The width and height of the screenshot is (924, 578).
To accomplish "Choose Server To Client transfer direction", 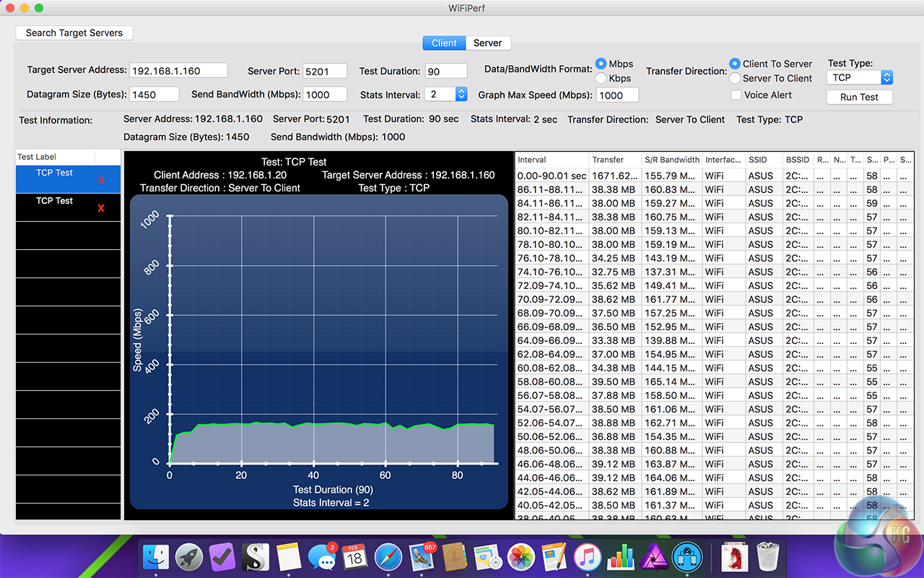I will tap(735, 78).
